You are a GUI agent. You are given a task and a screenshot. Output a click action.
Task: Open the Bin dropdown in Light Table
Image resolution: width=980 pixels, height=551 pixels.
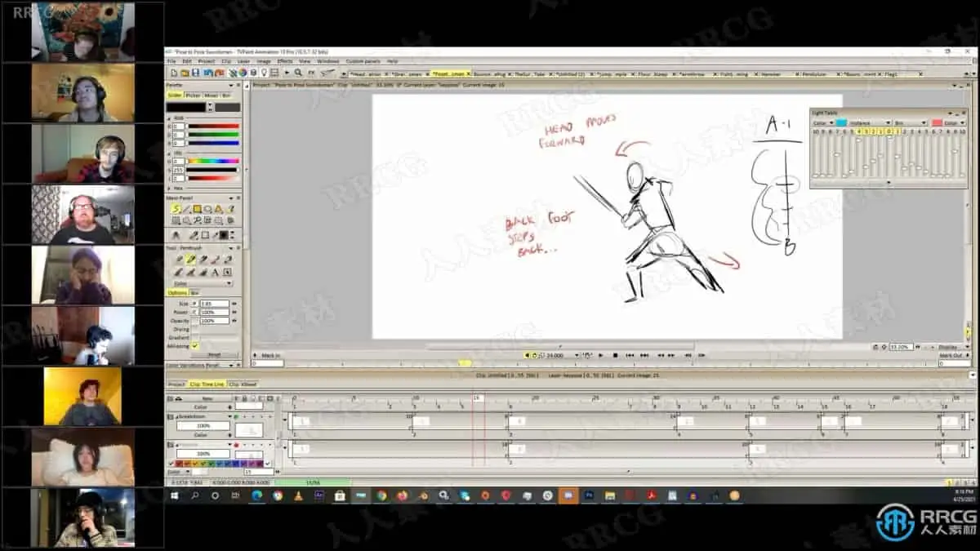click(911, 123)
